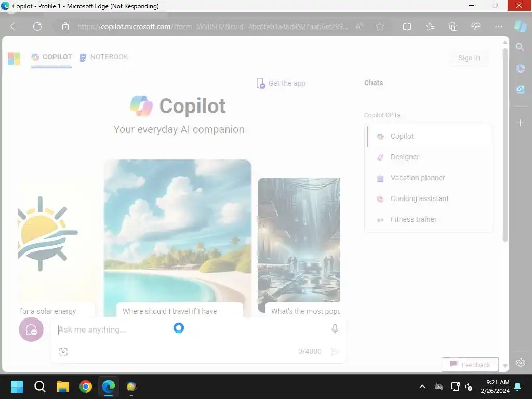
Task: Select Copilot in Copilot GPTs list
Action: (429, 136)
